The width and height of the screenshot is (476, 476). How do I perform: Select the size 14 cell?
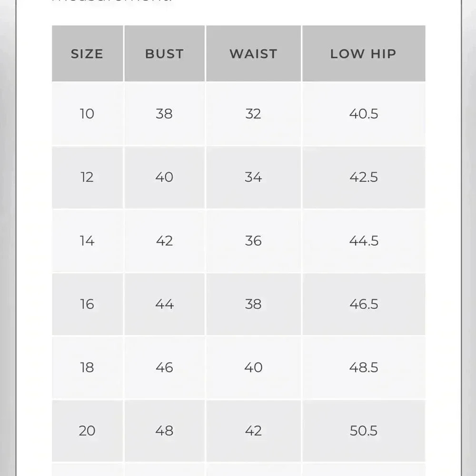pyautogui.click(x=88, y=241)
